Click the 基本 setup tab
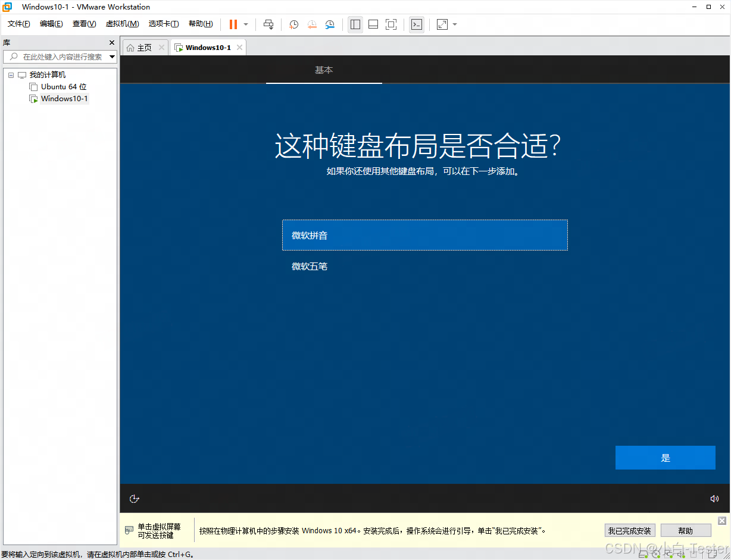The height and width of the screenshot is (560, 731). coord(324,70)
